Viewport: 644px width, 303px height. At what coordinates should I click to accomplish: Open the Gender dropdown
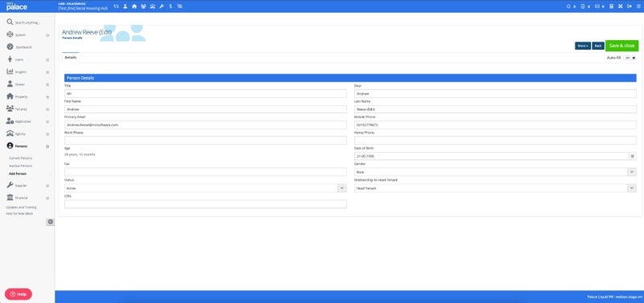coord(495,172)
